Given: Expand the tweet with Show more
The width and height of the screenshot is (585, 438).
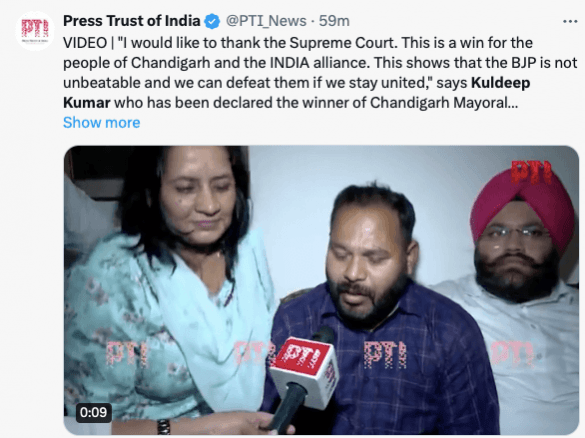Looking at the screenshot, I should pos(101,123).
